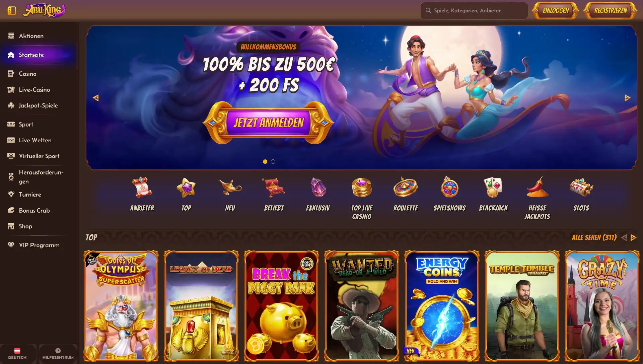The width and height of the screenshot is (643, 364).
Task: Open the Anbieter scroll category icon
Action: pyautogui.click(x=142, y=188)
